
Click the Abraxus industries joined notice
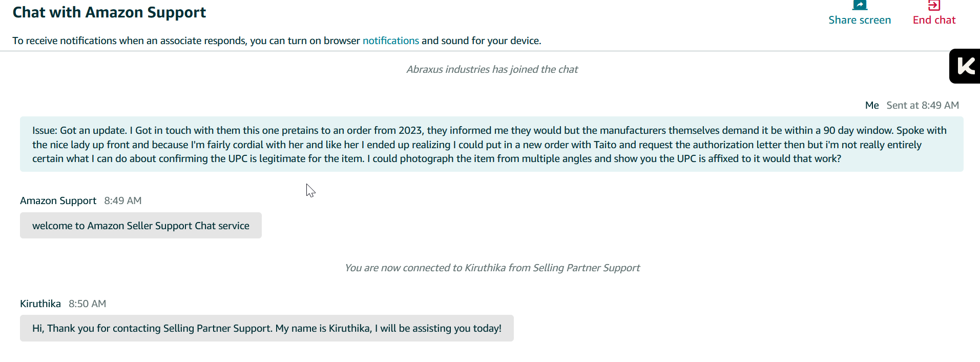492,69
